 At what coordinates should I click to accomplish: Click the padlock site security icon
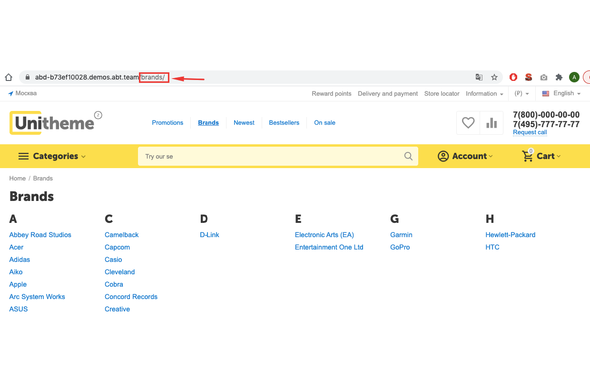click(x=27, y=77)
